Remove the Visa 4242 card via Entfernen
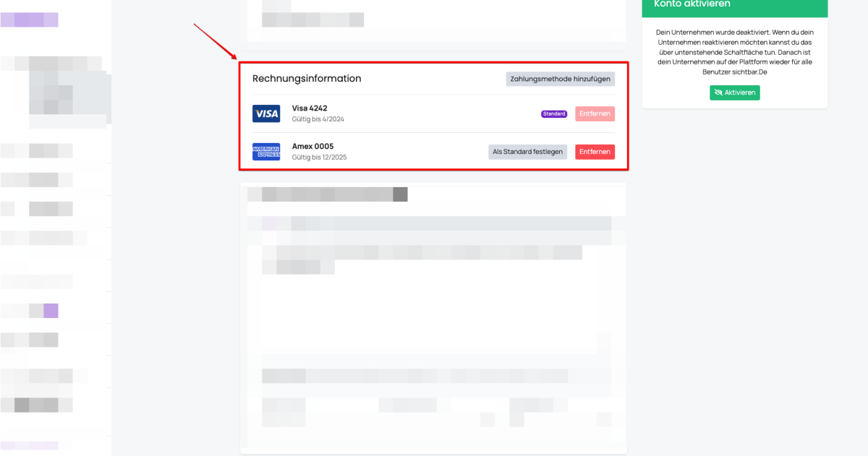The height and width of the screenshot is (456, 868). [595, 113]
